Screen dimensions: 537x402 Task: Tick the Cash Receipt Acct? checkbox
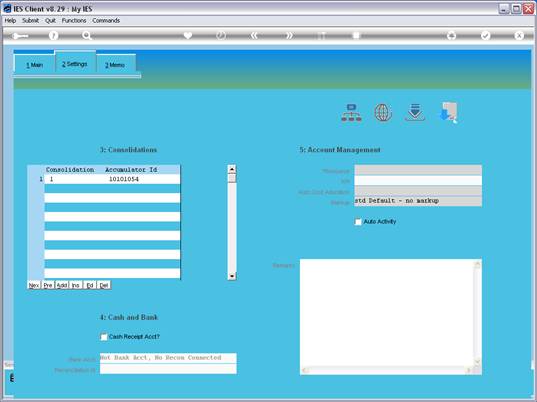[x=104, y=337]
